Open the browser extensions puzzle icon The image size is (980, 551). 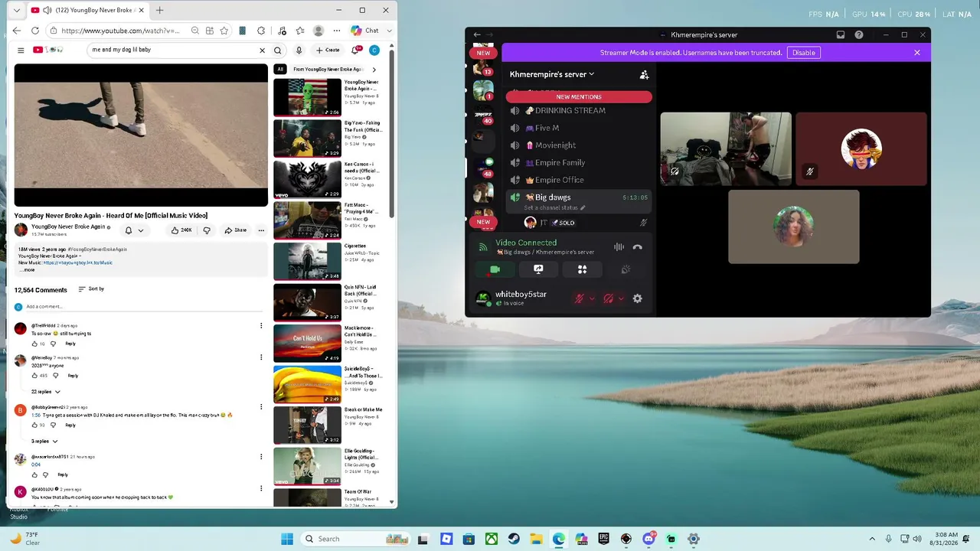(262, 31)
